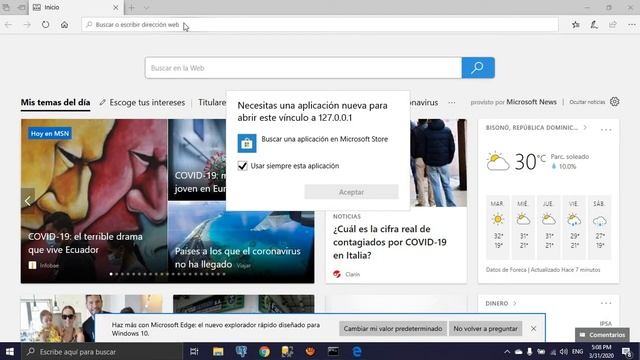The width and height of the screenshot is (640, 360).
Task: Open the COVID-19 drama Ecuador article
Action: click(85, 243)
